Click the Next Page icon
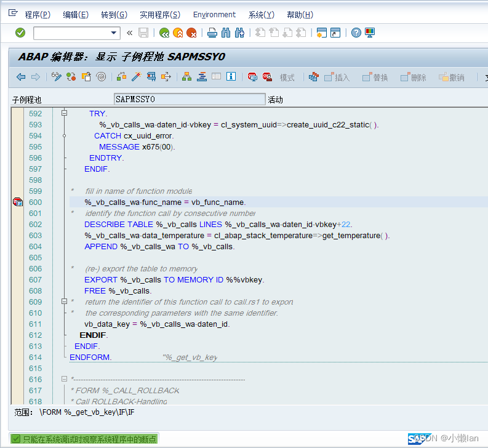 click(287, 33)
